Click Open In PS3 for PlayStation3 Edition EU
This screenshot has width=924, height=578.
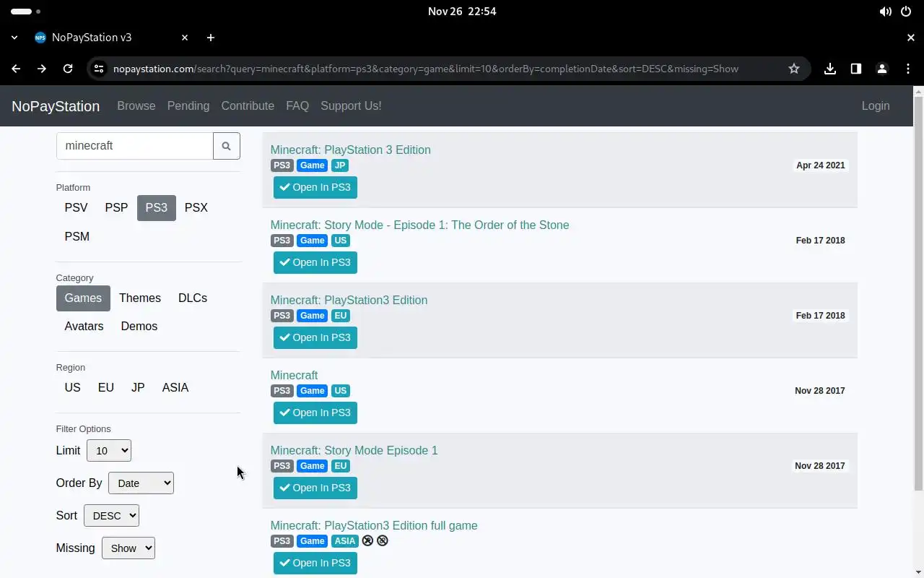(315, 337)
